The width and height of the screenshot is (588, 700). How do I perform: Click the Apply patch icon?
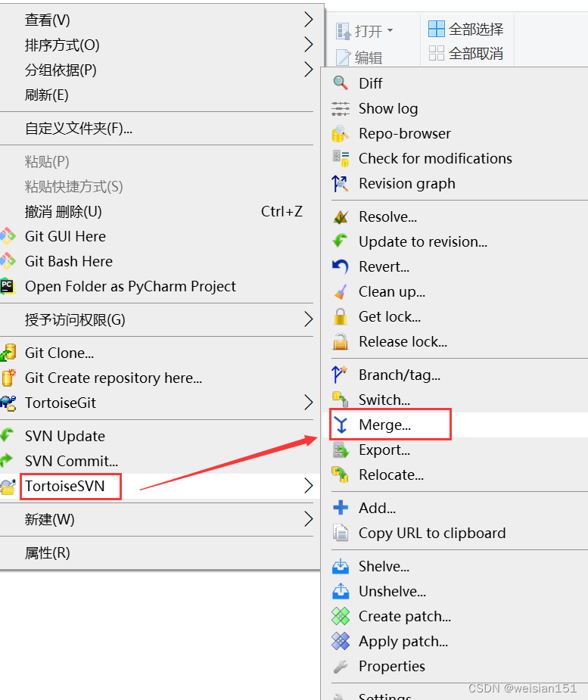pos(341,641)
